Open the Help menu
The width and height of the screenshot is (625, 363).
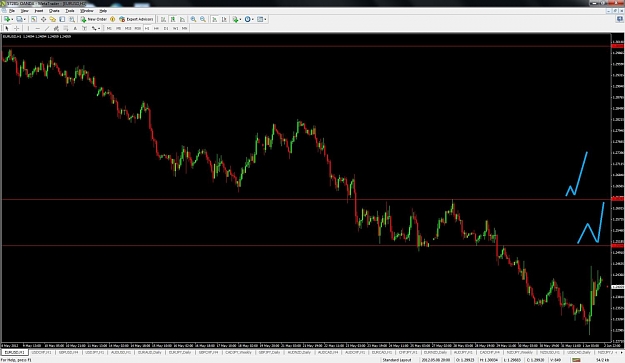[x=103, y=11]
